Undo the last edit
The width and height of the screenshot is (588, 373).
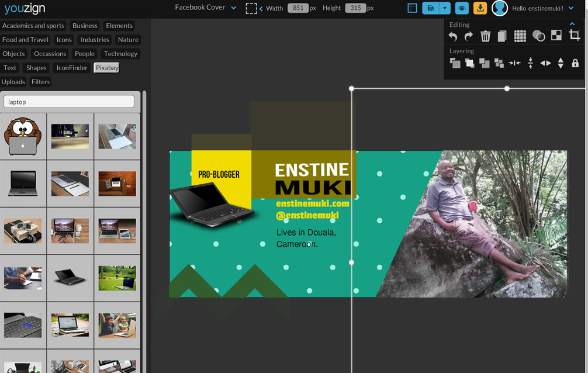(453, 36)
